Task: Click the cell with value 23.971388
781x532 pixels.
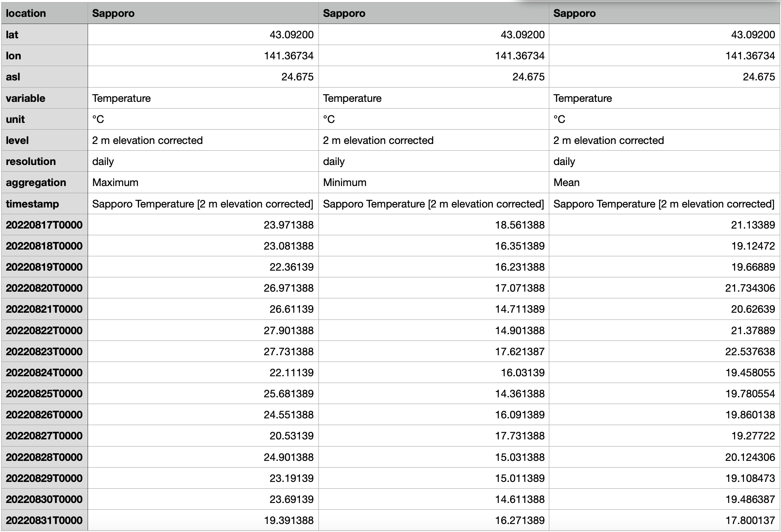Action: (x=203, y=225)
